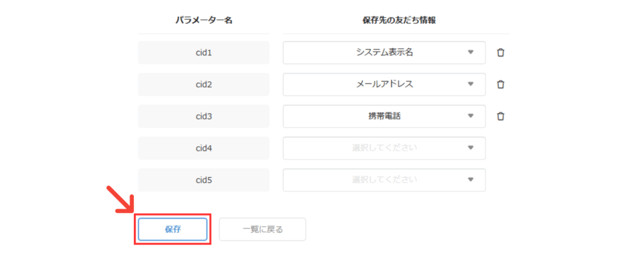Delete the cid1 システム表示名 mapping

tap(501, 53)
